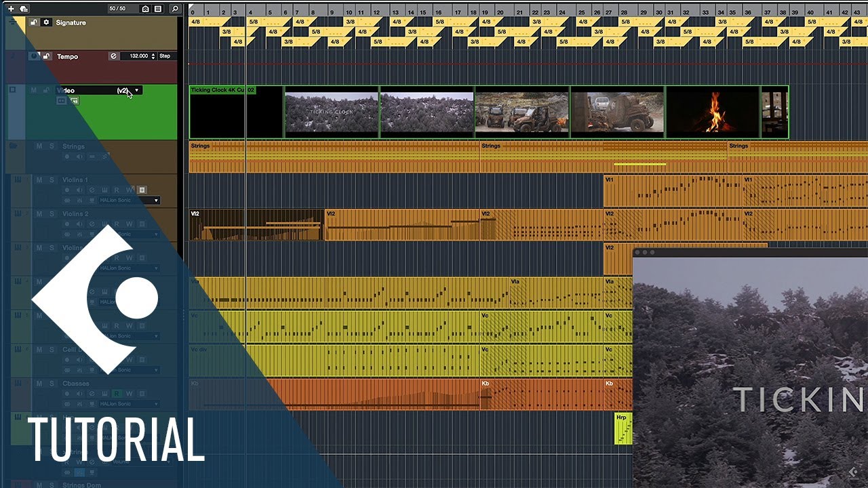The width and height of the screenshot is (868, 488).
Task: Solo the Cbasses track
Action: pos(52,383)
